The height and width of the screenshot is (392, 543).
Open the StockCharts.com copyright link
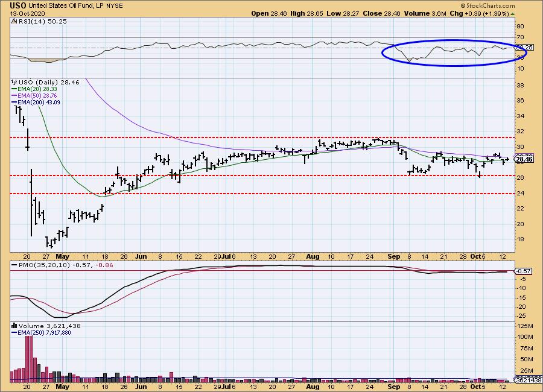pyautogui.click(x=487, y=5)
